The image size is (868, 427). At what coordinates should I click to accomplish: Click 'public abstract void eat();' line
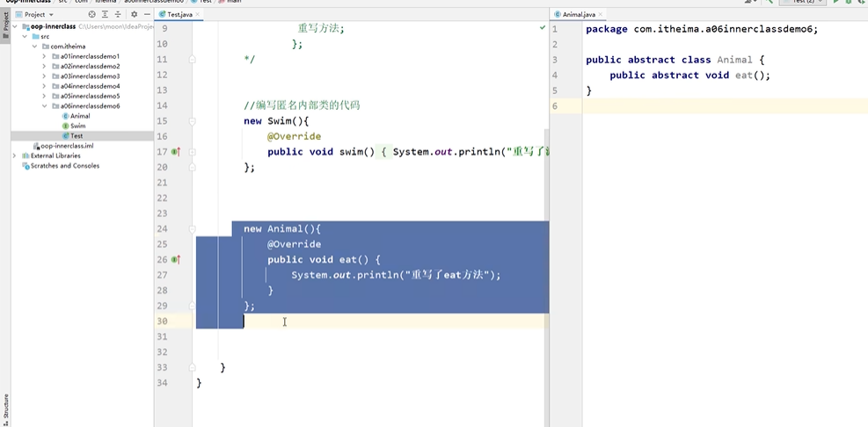tap(689, 76)
